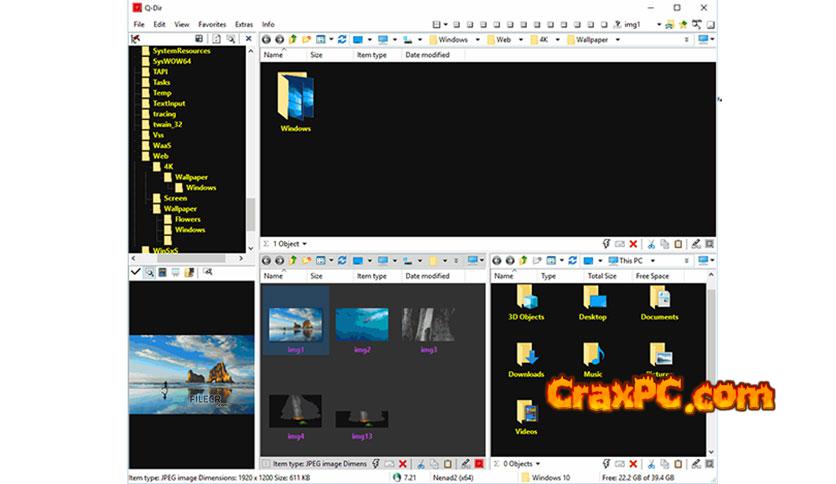Open the Extras menu
This screenshot has width=836, height=484.
pyautogui.click(x=244, y=23)
